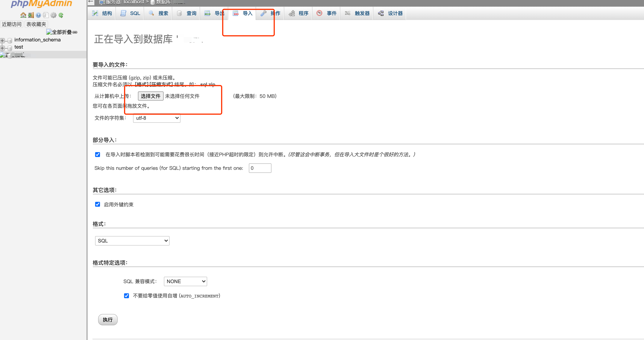This screenshot has height=340, width=644.
Task: Click the skip queries number input field
Action: coord(260,168)
